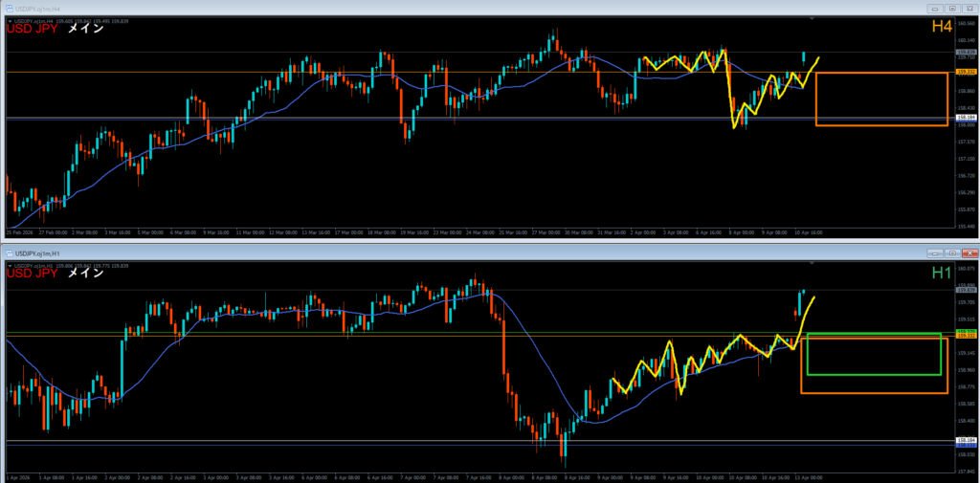The image size is (980, 483).
Task: Maximize the H1 chart window
Action: [951, 252]
